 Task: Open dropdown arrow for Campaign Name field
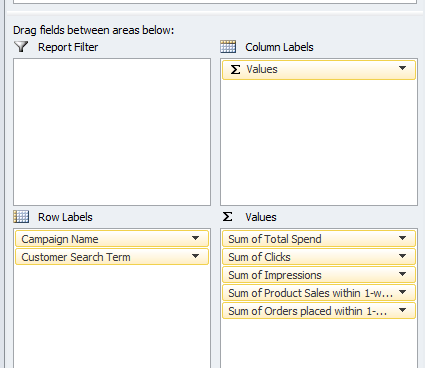195,238
